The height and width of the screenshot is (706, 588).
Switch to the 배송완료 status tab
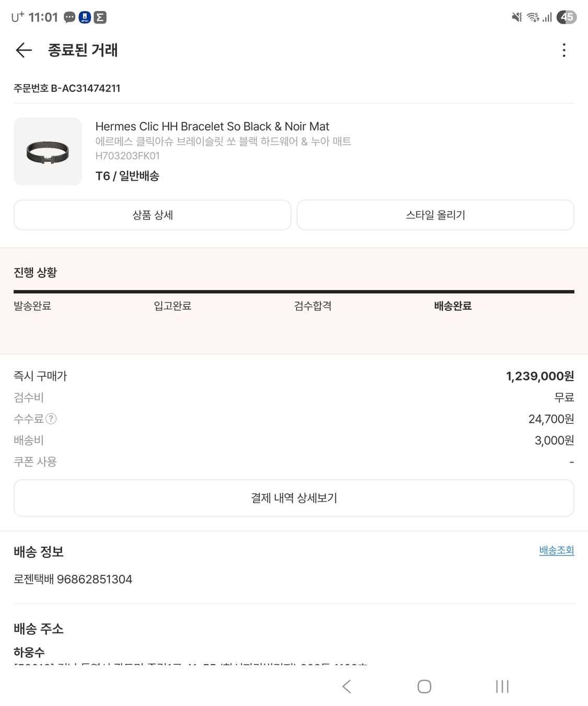[x=452, y=306]
